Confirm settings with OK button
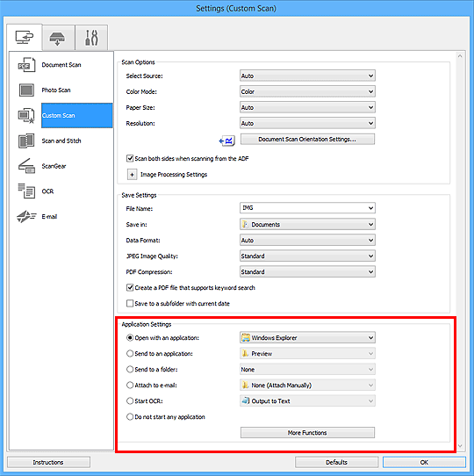 click(x=424, y=462)
